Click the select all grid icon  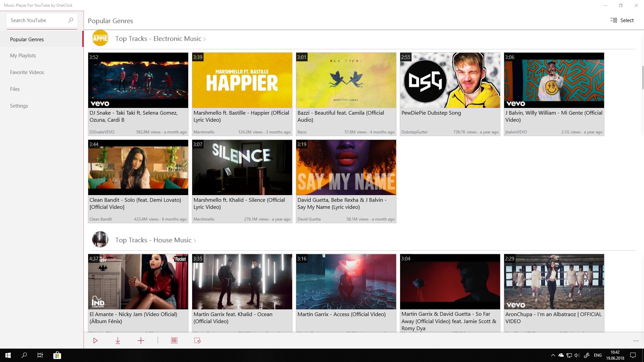point(174,341)
